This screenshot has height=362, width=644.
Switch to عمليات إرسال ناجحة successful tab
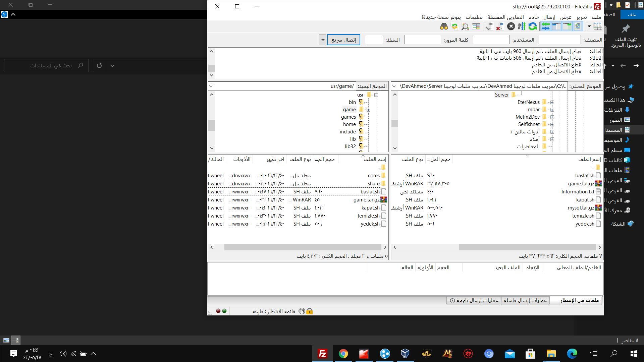(x=474, y=300)
